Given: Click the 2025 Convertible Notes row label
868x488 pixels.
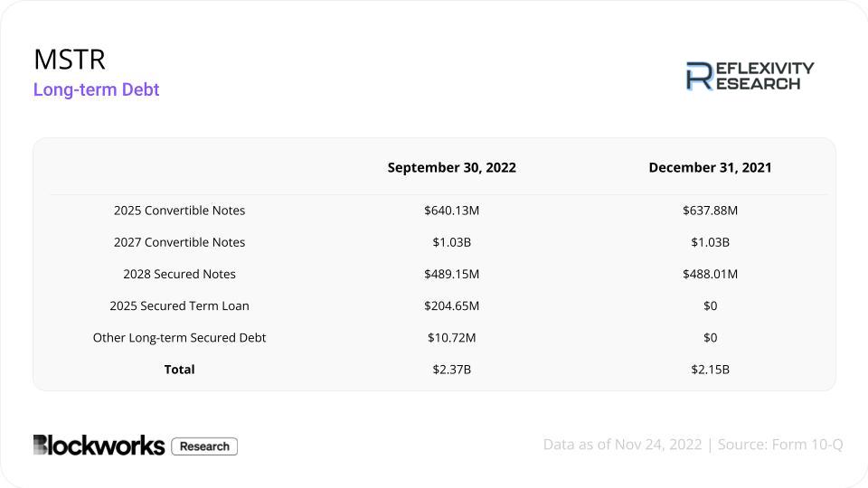Looking at the screenshot, I should point(179,211).
